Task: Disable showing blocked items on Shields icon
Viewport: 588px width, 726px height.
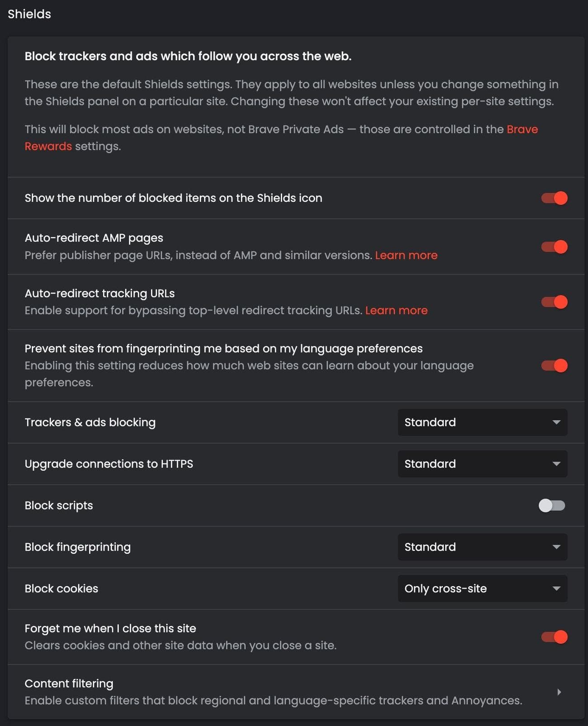Action: (554, 198)
